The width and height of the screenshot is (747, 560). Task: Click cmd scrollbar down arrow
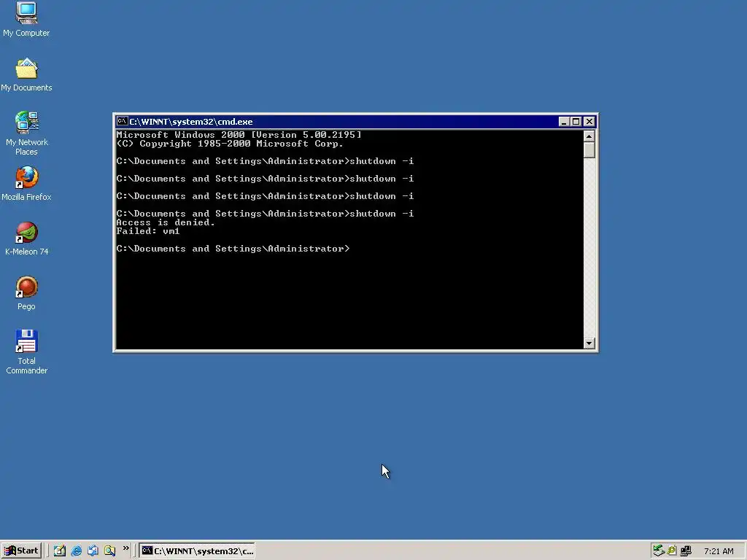pos(589,343)
